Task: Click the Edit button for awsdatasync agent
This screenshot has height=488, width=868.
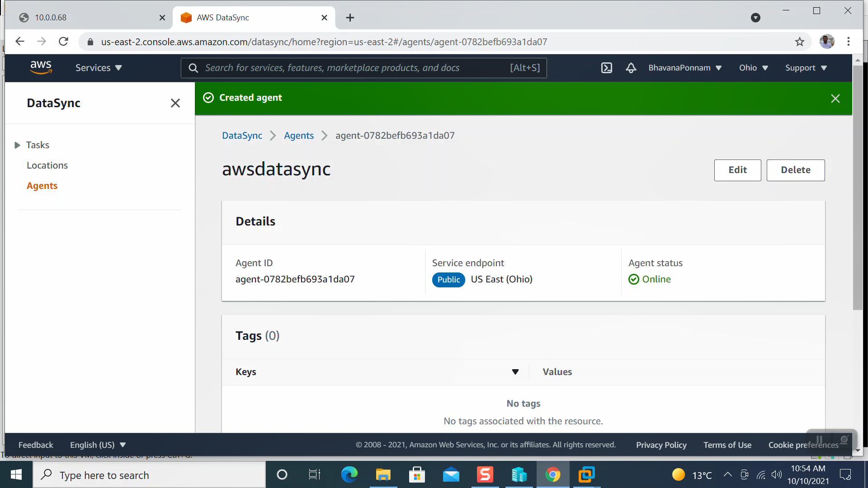Action: [x=737, y=170]
